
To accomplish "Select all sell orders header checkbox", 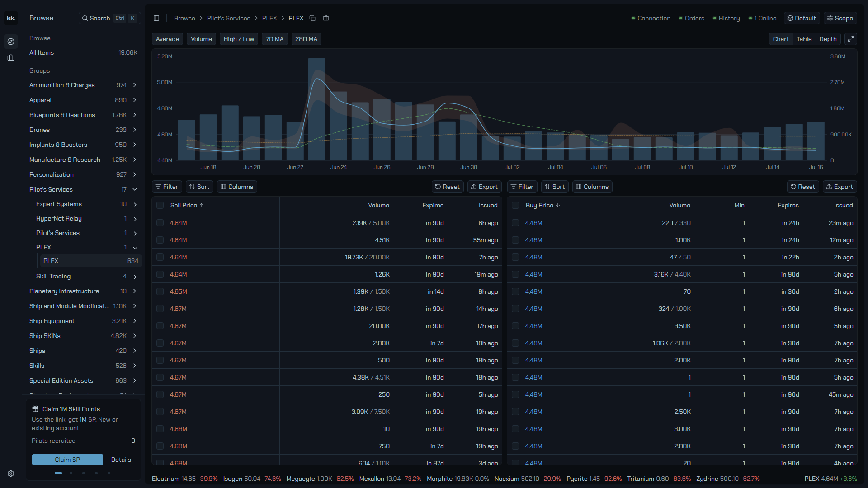I will pos(160,205).
